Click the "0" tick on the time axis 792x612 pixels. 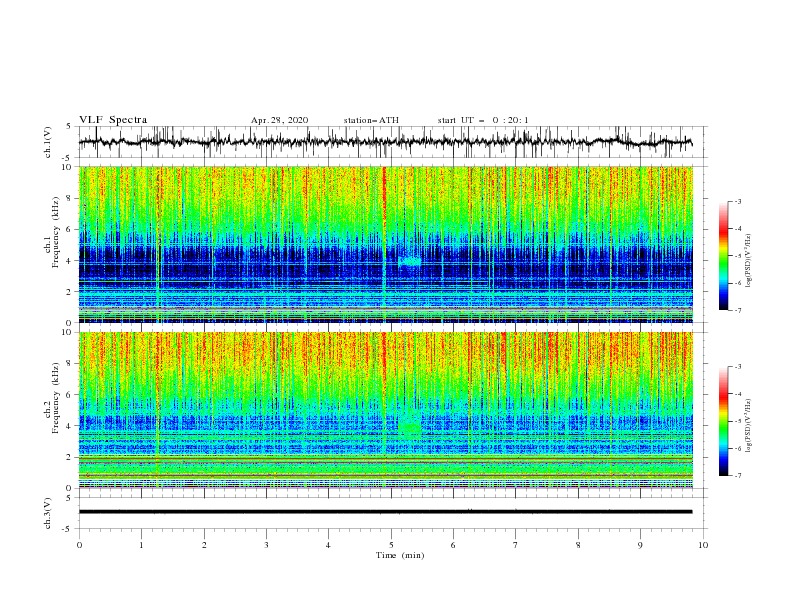tap(79, 545)
